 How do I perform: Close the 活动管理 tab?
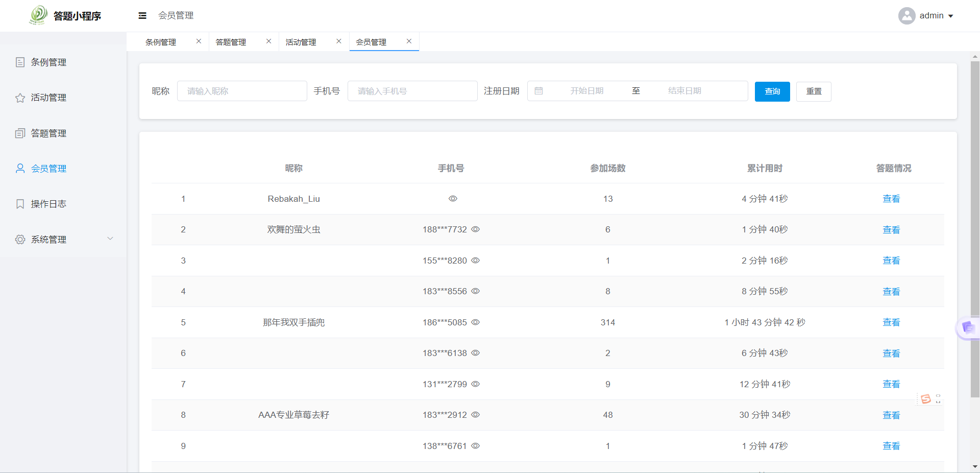(x=338, y=41)
